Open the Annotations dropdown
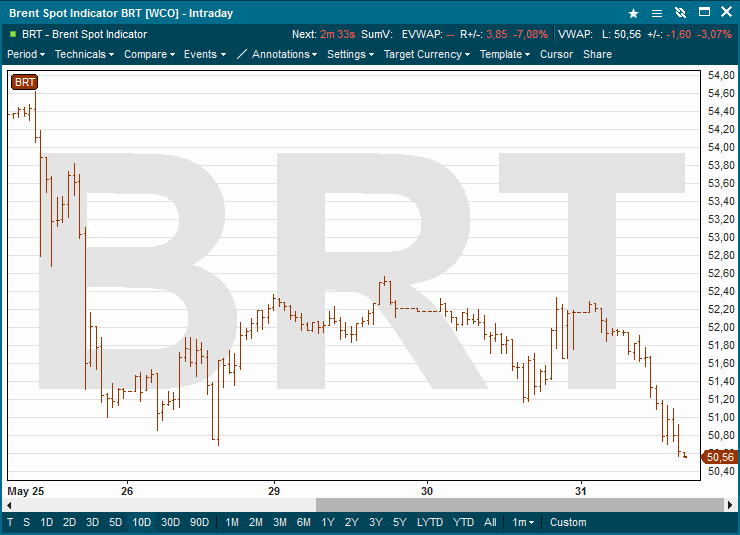 pos(284,54)
